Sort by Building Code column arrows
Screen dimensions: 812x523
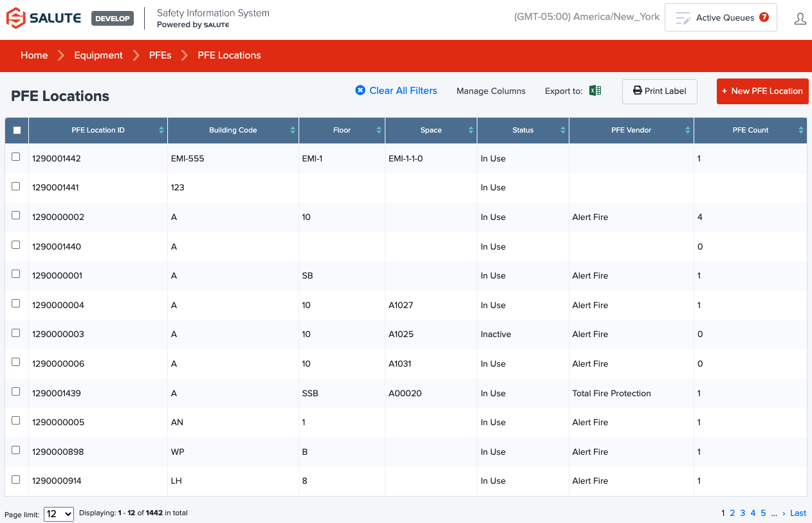point(293,130)
